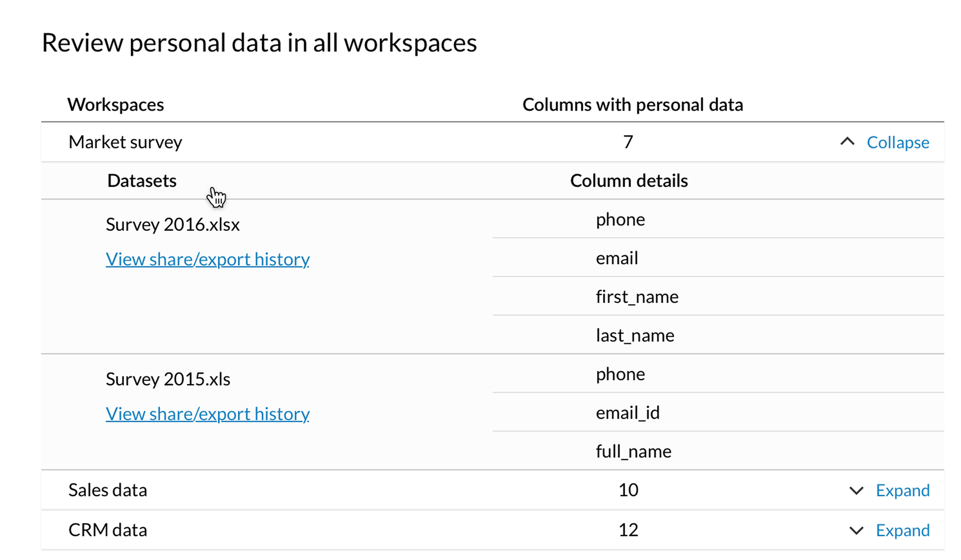Click the Workspaces column header
Screen dimensions: 961x560
point(116,105)
